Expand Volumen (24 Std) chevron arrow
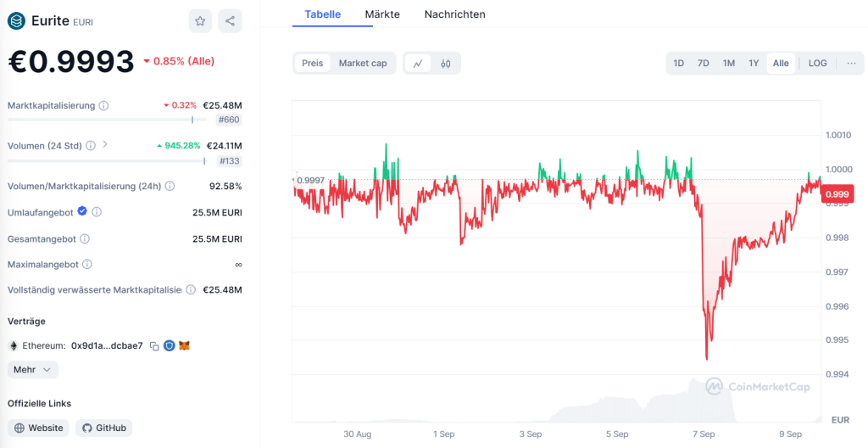 tap(105, 145)
